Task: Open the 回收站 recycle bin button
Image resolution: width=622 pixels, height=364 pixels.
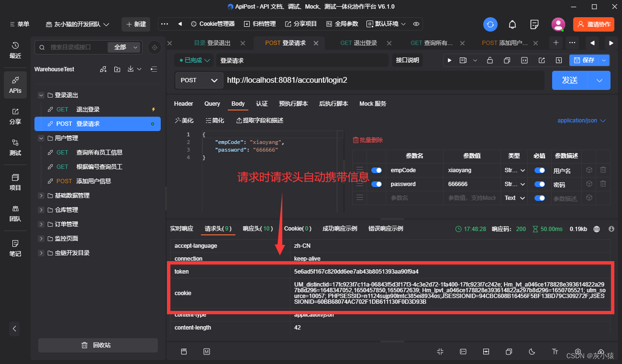Action: point(98,345)
